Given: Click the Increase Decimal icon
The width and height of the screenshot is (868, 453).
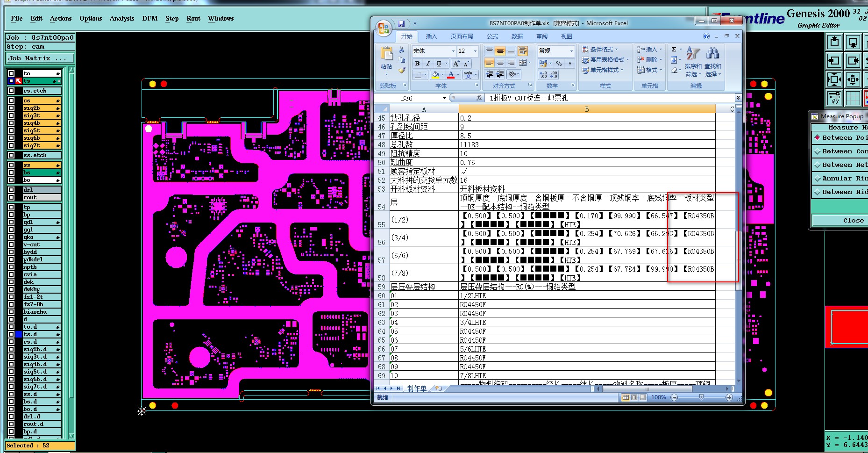Looking at the screenshot, I should (543, 75).
